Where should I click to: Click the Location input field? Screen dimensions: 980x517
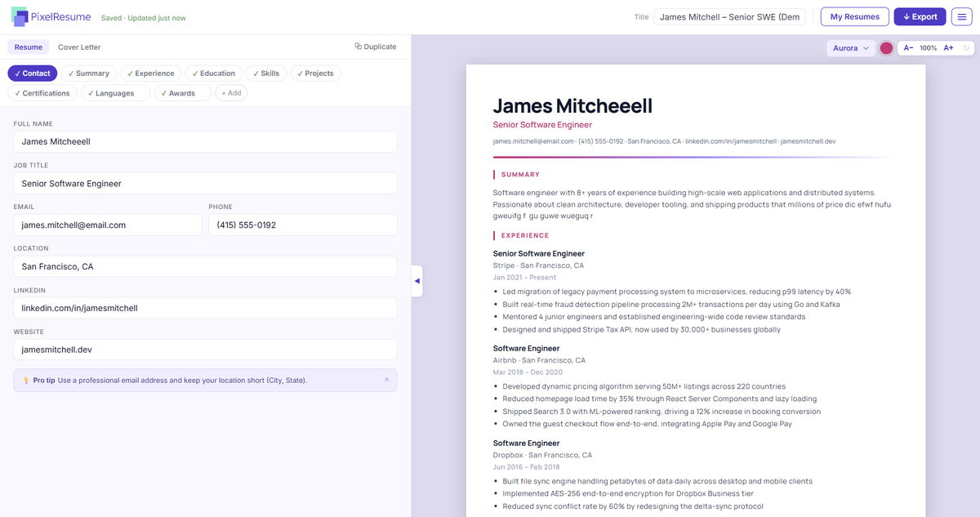tap(205, 266)
